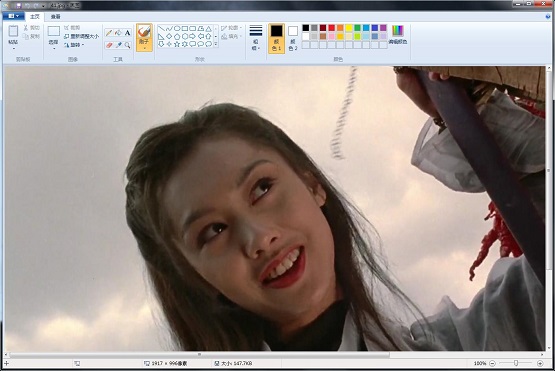This screenshot has width=555, height=371.
Task: Choose the Oval callout shape
Action: coord(201,44)
